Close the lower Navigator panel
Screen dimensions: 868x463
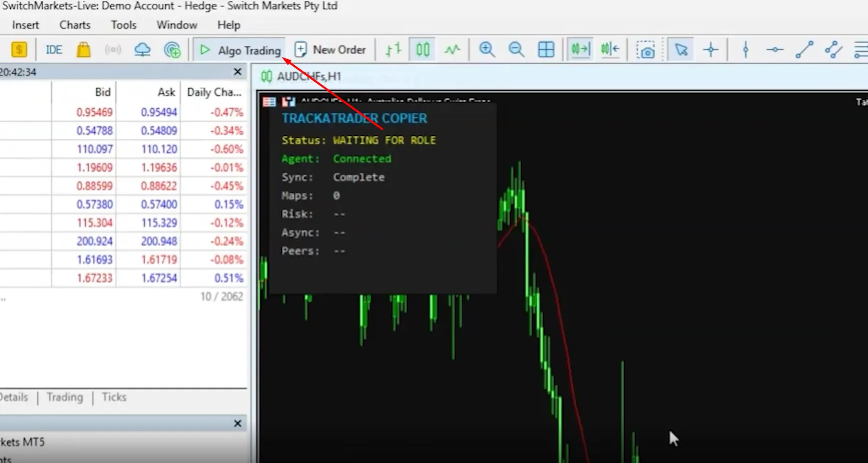(238, 424)
